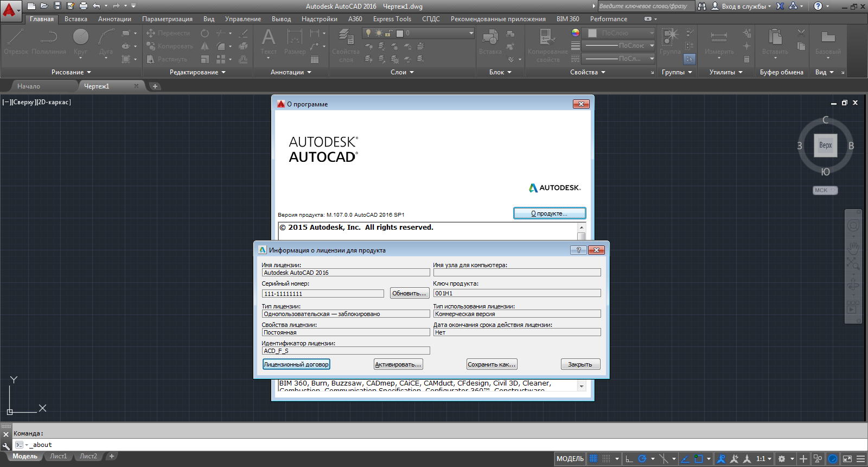Toggle object snap tracking in status bar

685,459
